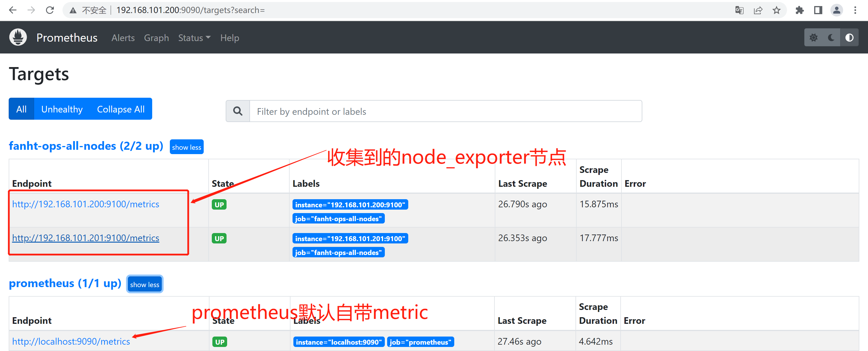Open fanht-ops-all-nodes (2/2 up) heading link
Screen dimensions: 868x351
pyautogui.click(x=86, y=146)
